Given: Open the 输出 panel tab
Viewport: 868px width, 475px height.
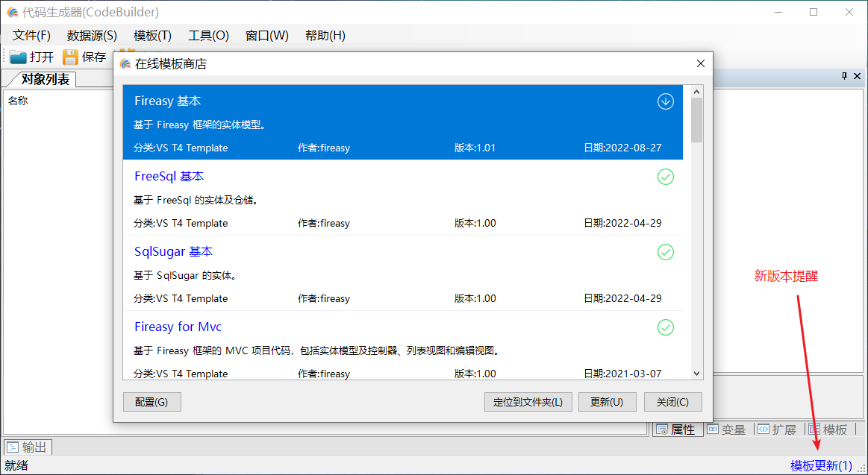Looking at the screenshot, I should (x=28, y=447).
